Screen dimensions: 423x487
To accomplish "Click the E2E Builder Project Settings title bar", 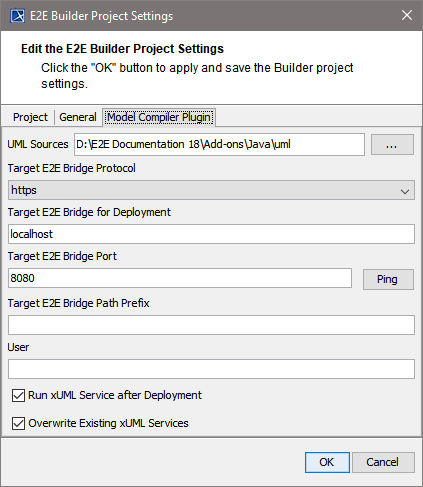I will pos(211,16).
